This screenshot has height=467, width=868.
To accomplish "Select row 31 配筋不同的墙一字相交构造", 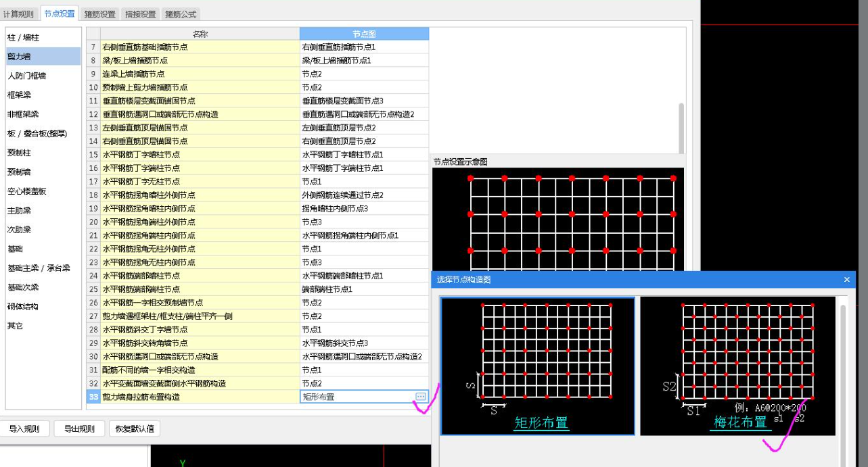I will click(x=200, y=370).
